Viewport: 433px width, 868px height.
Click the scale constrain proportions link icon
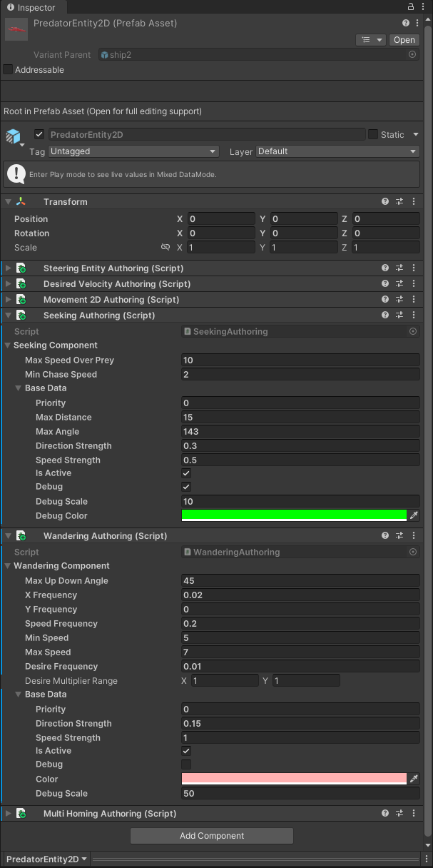pos(165,248)
